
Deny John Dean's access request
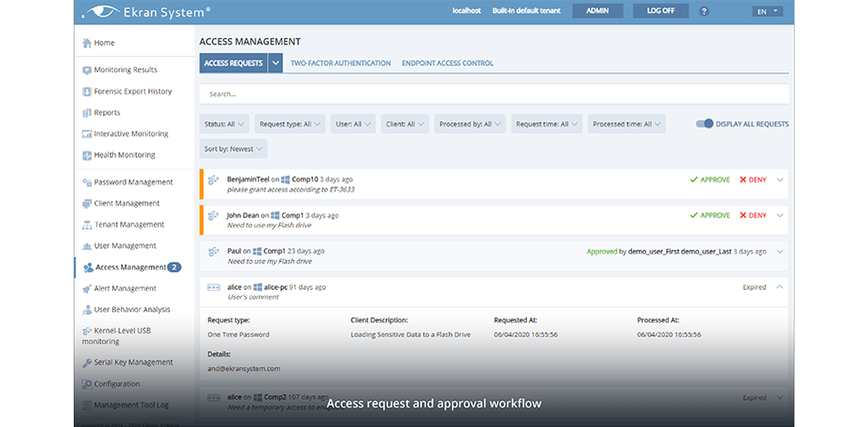[x=753, y=215]
